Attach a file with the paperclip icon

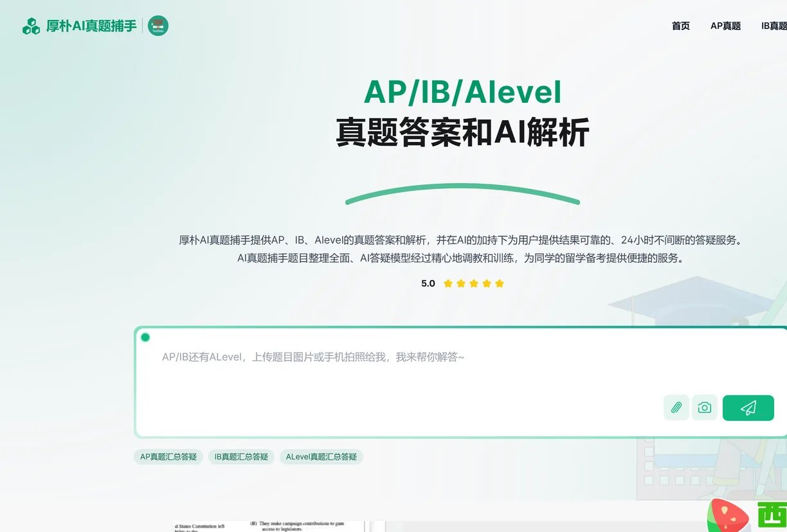click(676, 408)
